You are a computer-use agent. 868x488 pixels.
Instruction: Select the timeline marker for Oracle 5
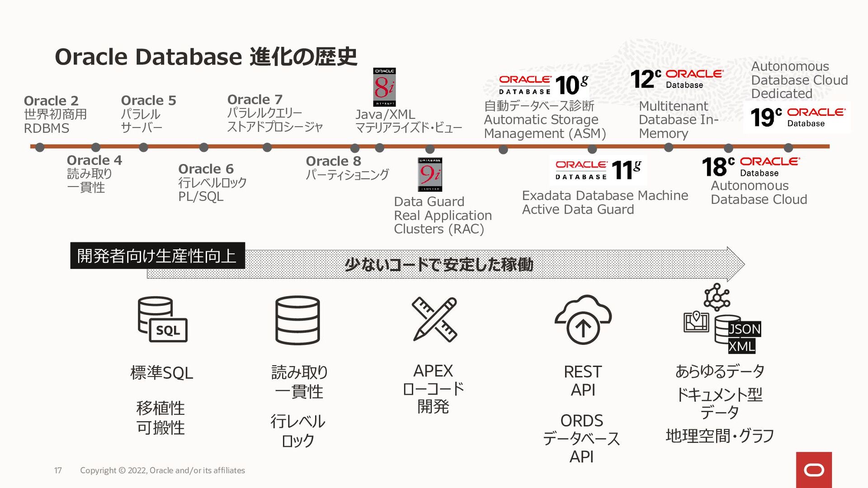point(146,147)
